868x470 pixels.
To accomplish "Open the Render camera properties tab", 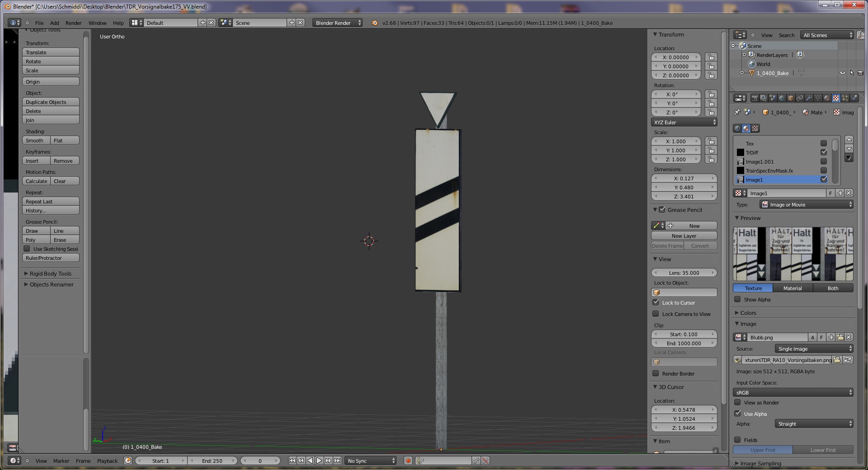I will (x=755, y=98).
